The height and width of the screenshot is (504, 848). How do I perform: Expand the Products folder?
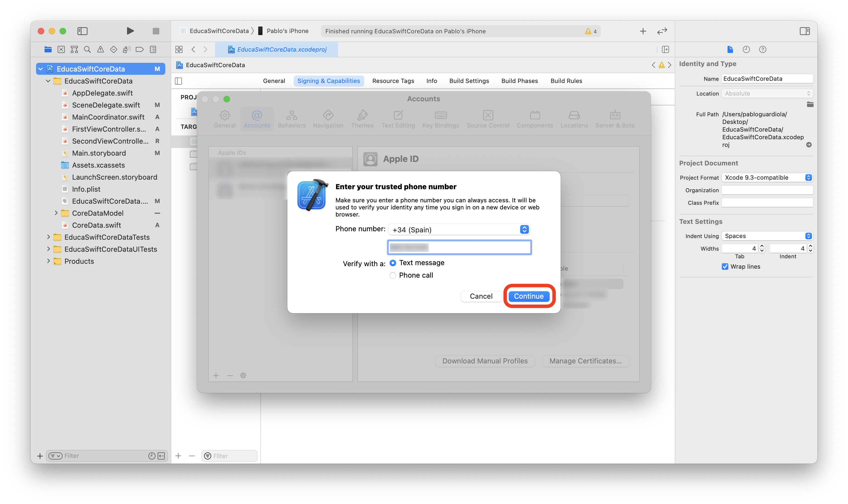pyautogui.click(x=48, y=261)
